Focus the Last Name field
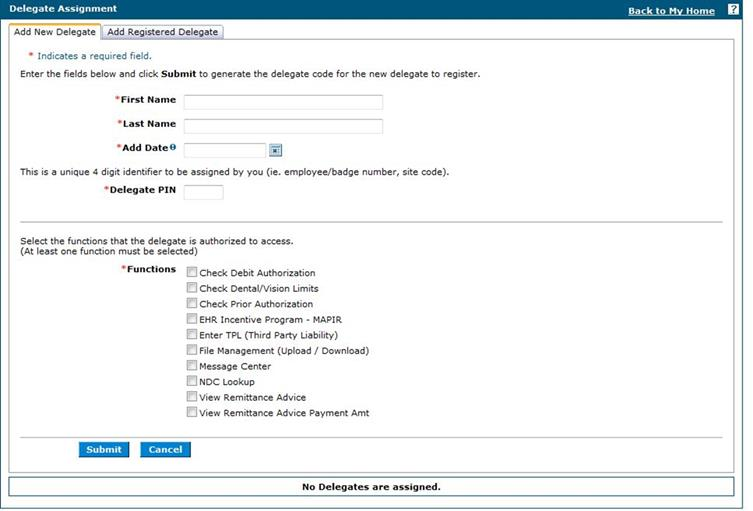Viewport: 753px width, 511px height. point(283,126)
